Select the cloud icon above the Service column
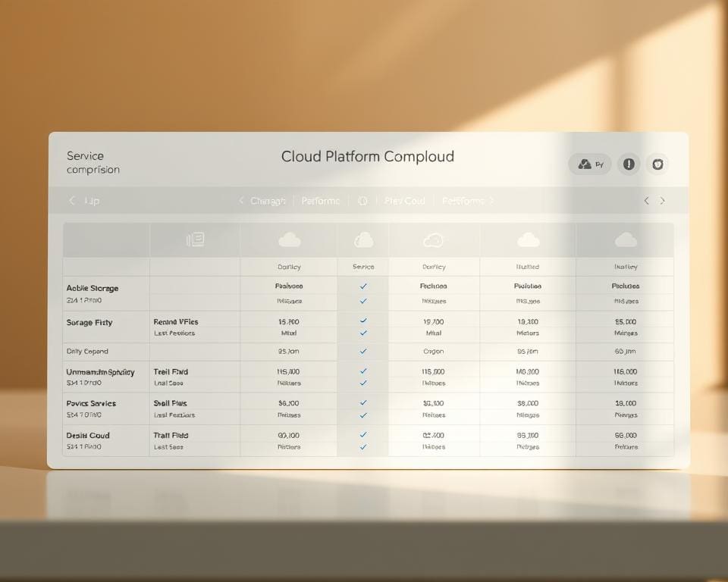Image resolution: width=728 pixels, height=582 pixels. pos(362,239)
